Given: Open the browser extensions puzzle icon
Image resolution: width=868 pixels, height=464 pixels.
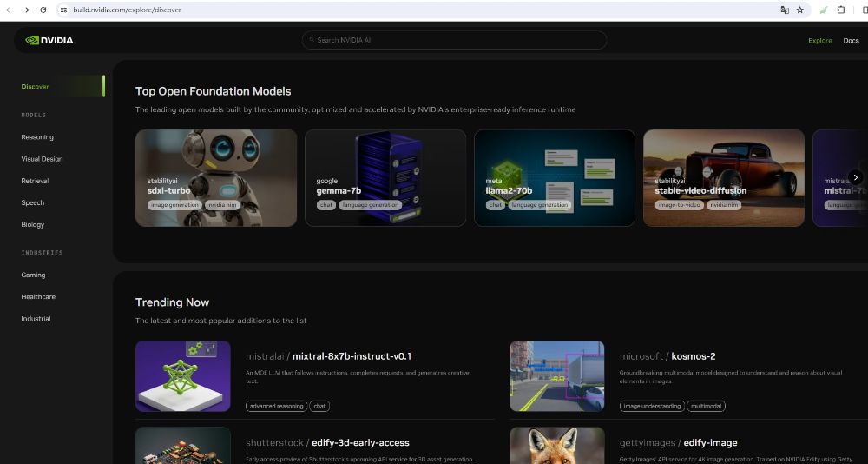Looking at the screenshot, I should click(841, 10).
